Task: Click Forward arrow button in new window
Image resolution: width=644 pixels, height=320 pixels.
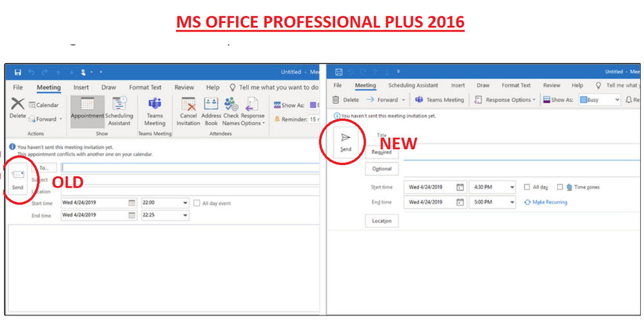Action: 382,100
